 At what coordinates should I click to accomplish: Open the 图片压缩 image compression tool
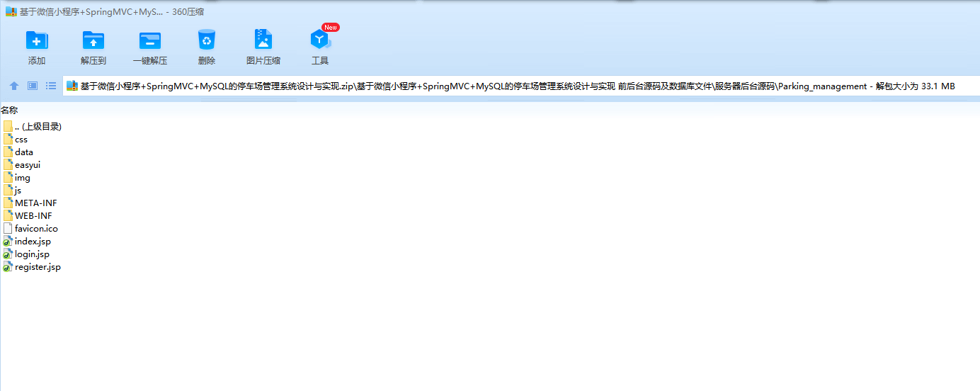coord(263,40)
